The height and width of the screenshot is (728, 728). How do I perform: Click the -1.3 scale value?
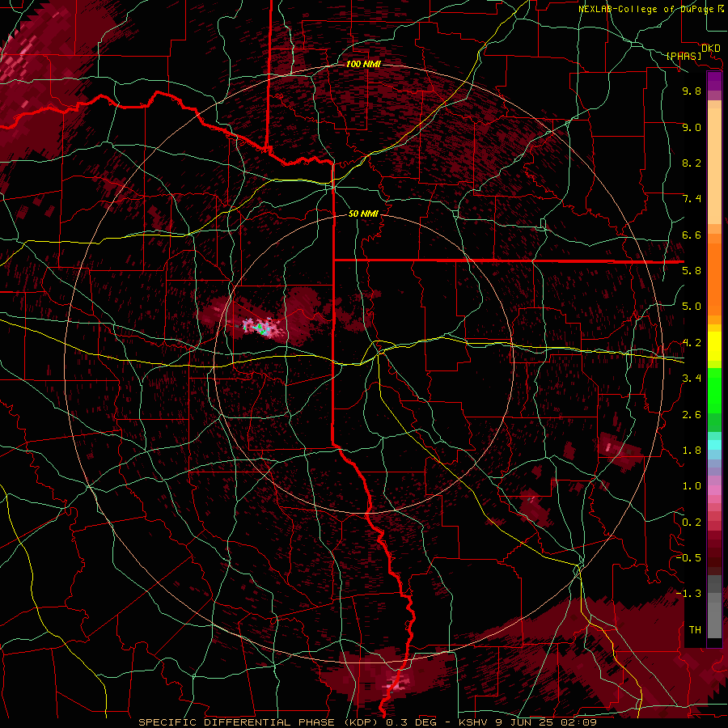(688, 594)
